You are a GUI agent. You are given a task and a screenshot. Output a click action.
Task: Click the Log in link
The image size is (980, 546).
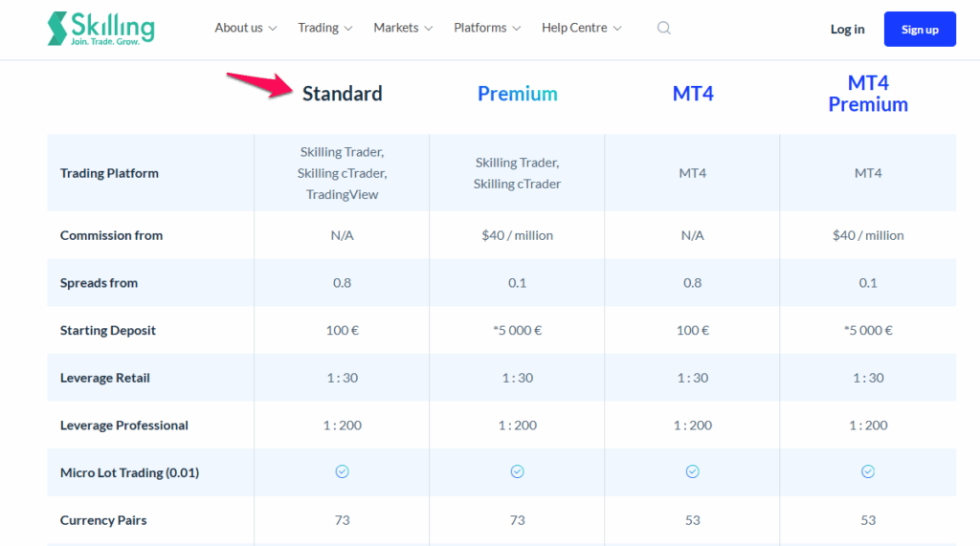847,30
